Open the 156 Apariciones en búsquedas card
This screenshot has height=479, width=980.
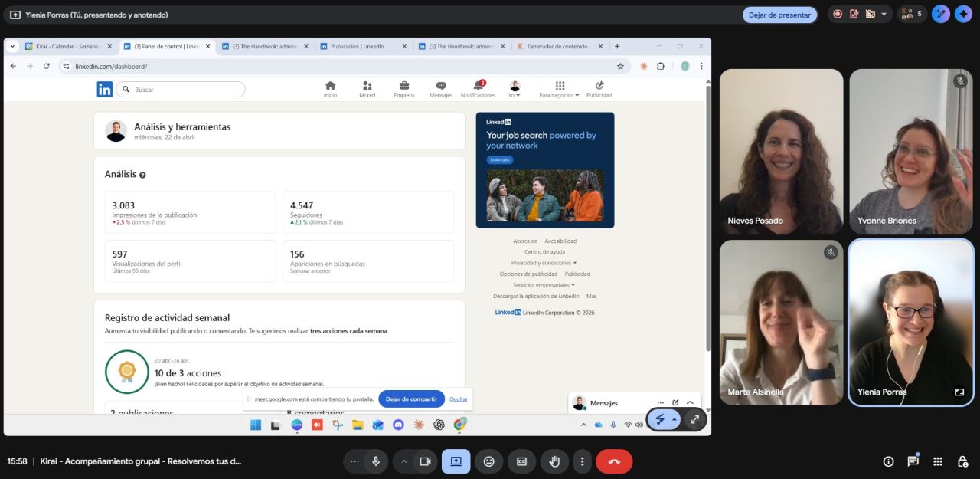point(368,261)
